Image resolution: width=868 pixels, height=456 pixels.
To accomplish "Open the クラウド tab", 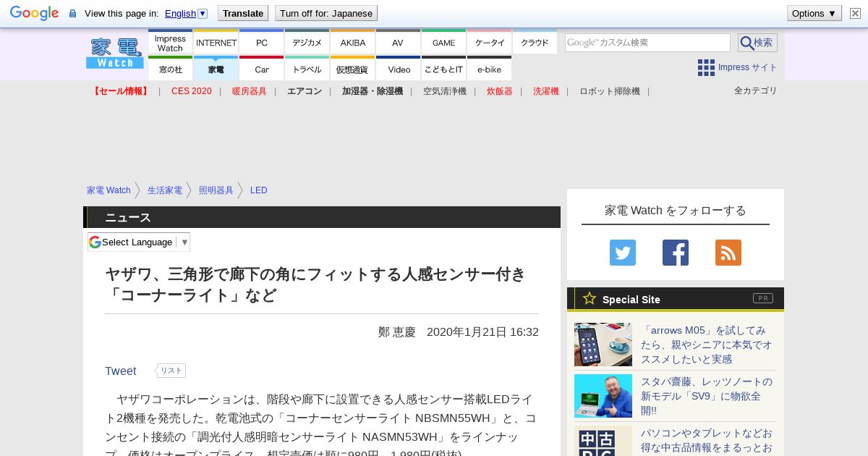I will pyautogui.click(x=535, y=42).
